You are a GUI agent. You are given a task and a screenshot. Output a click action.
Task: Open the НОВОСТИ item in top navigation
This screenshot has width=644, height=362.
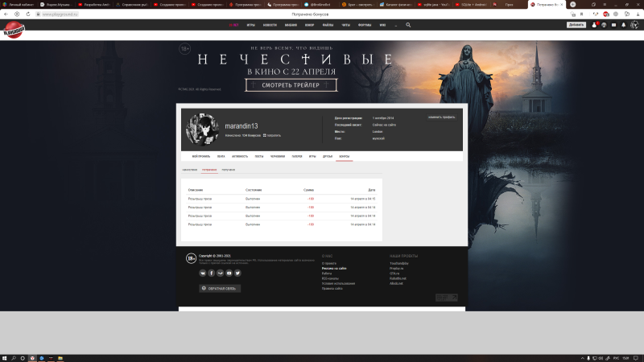point(270,25)
